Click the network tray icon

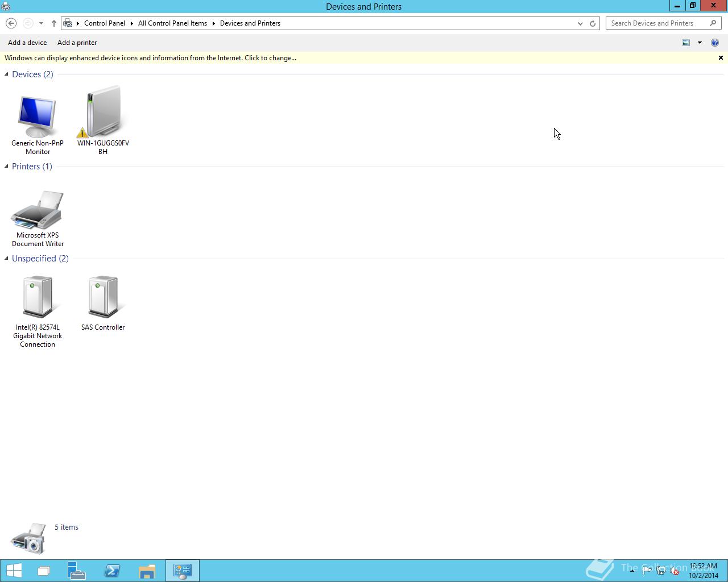(661, 571)
